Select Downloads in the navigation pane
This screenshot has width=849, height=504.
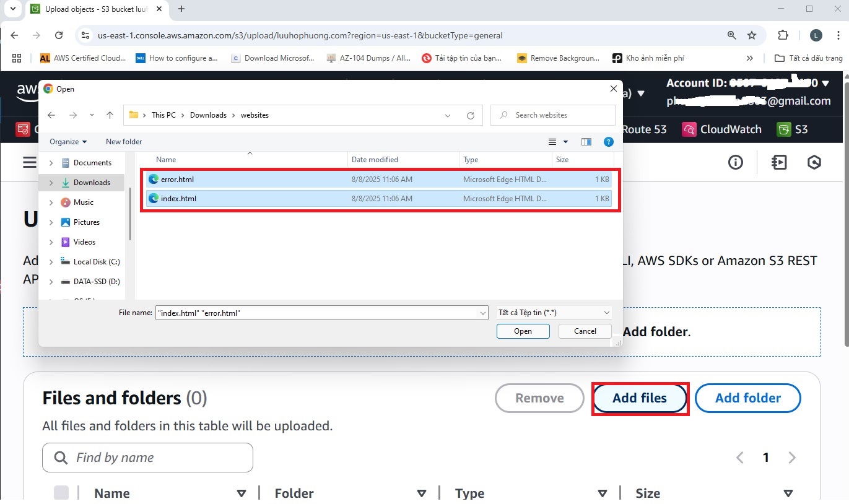click(x=92, y=183)
